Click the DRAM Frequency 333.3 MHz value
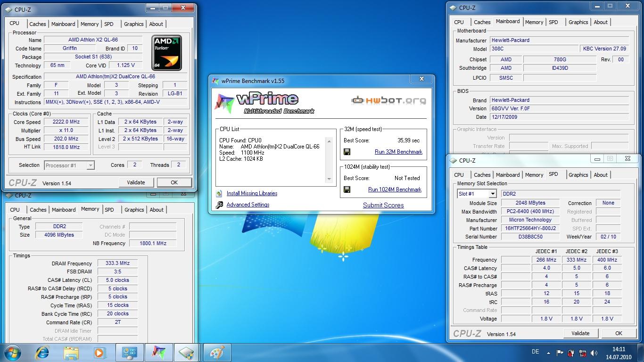 118,263
